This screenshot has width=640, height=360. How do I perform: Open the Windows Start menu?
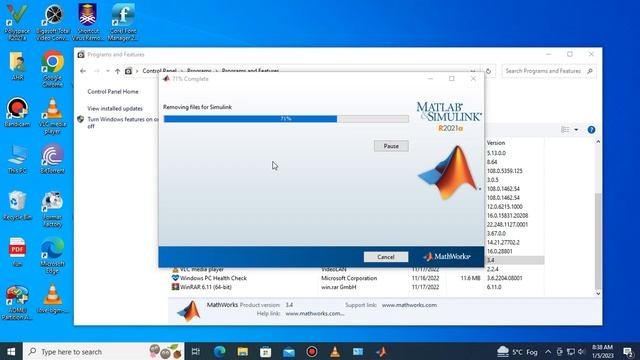(x=11, y=351)
